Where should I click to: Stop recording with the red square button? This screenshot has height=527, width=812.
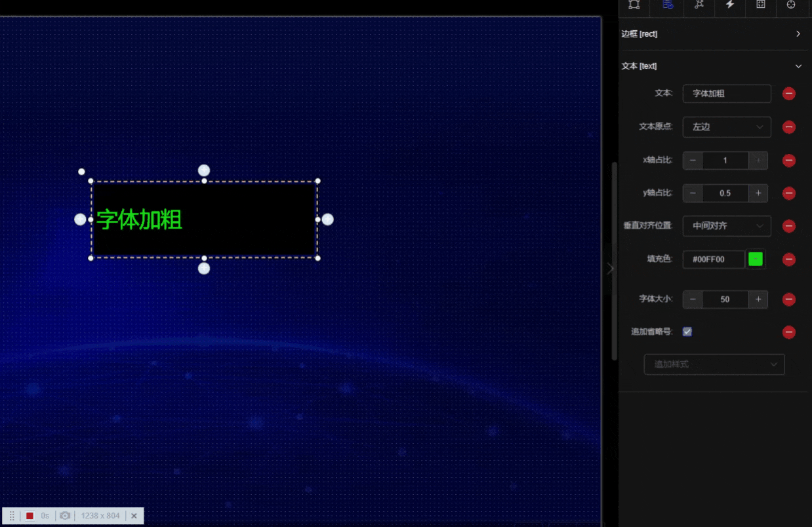coord(30,516)
